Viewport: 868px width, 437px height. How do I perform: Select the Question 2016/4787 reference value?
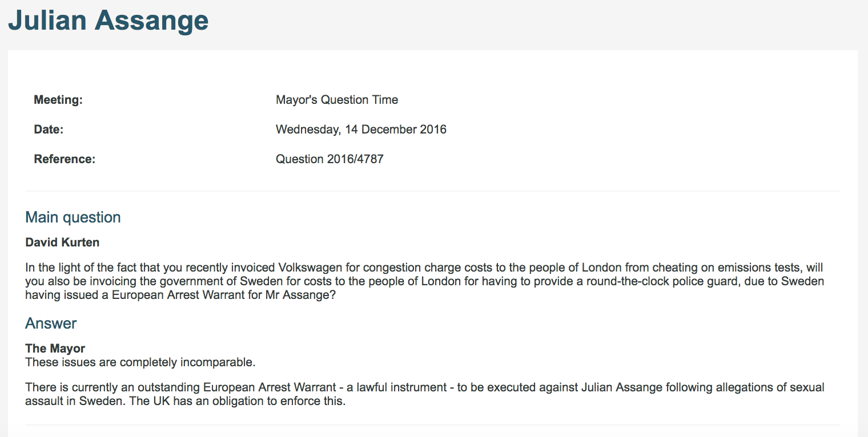coord(329,159)
